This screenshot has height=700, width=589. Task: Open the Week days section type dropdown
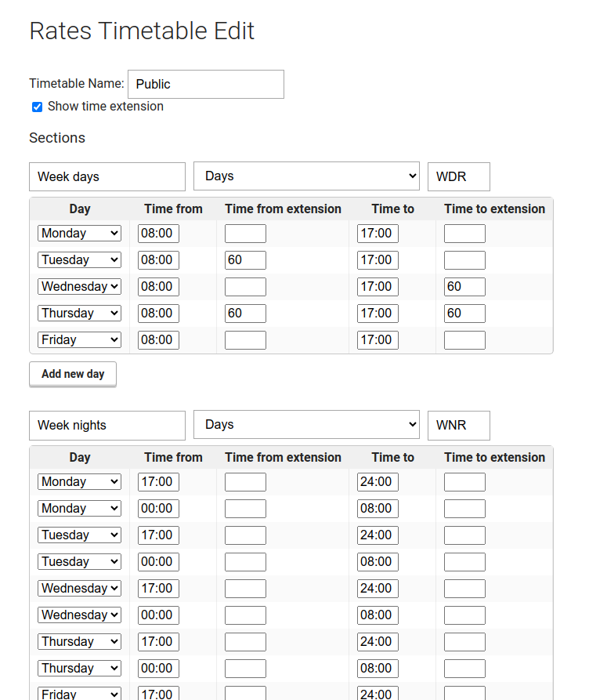pos(306,176)
